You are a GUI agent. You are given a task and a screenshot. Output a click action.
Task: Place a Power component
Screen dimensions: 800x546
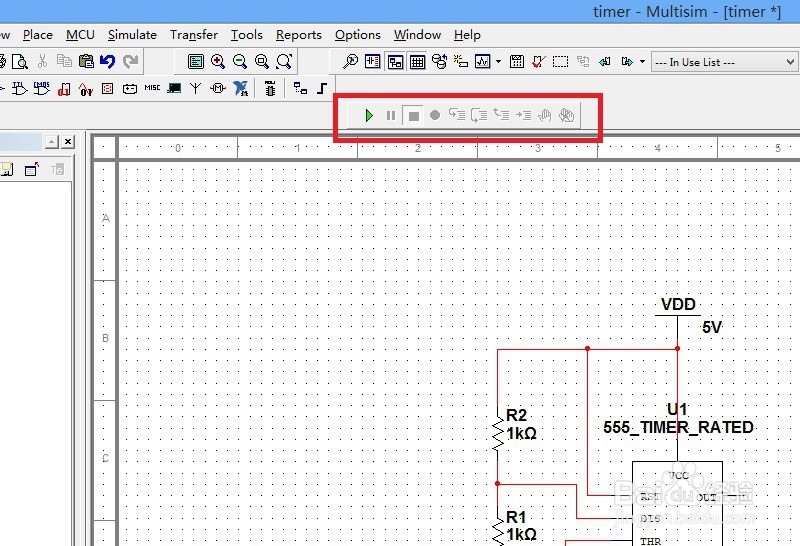click(x=130, y=89)
